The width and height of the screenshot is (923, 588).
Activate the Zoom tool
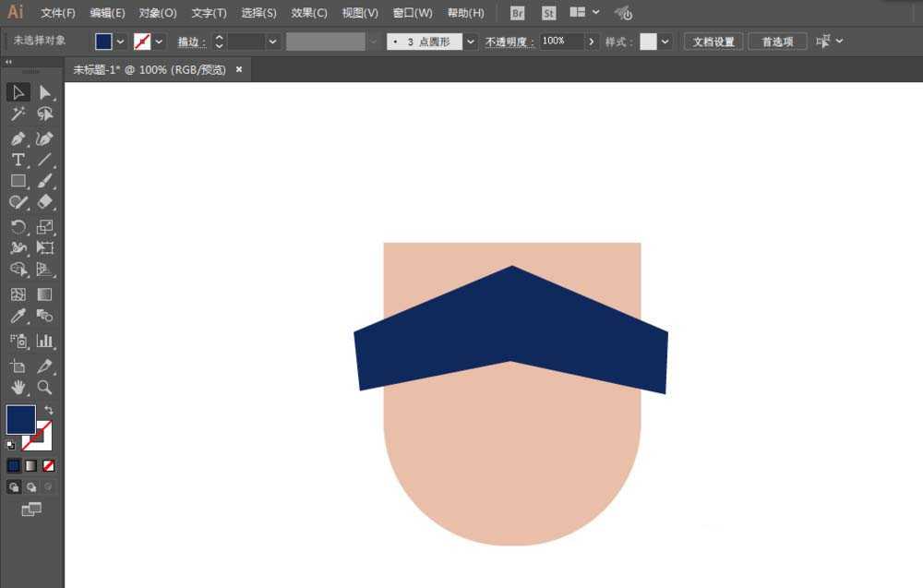(44, 388)
